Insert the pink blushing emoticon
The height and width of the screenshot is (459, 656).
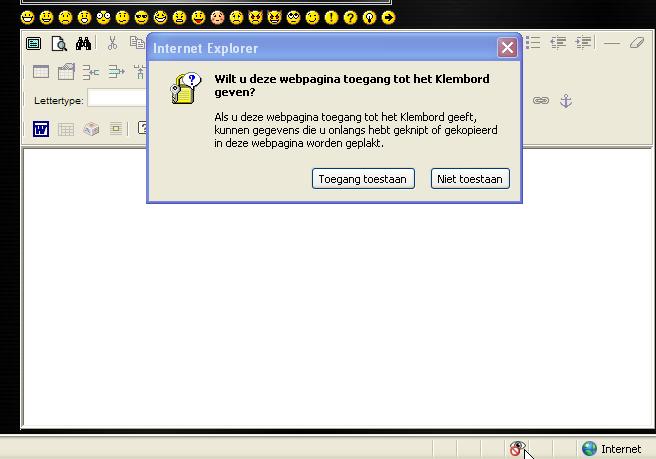click(218, 18)
